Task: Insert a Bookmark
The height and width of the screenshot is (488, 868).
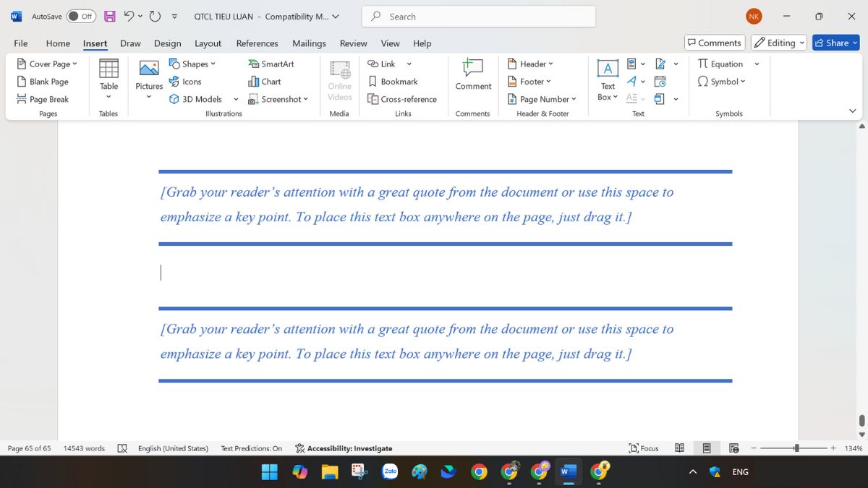Action: coord(393,82)
